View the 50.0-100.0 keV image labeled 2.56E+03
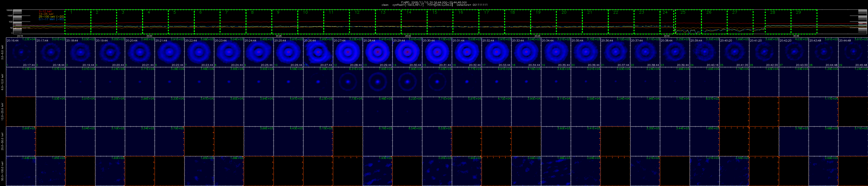The height and width of the screenshot is (186, 868). coord(734,171)
